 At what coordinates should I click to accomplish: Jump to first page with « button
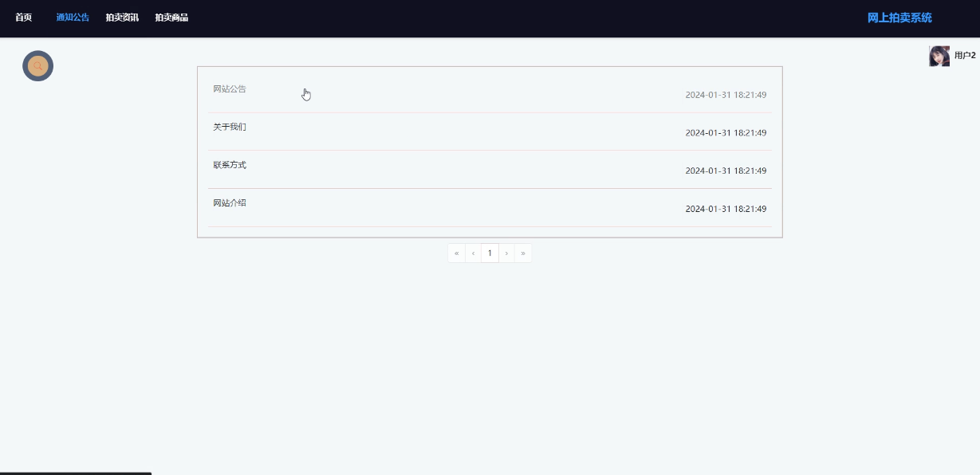[457, 253]
